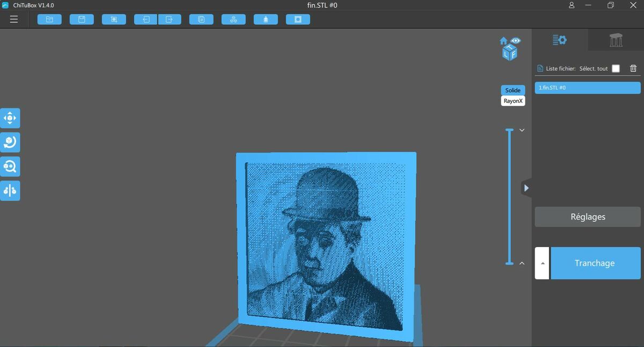Select the Mirror tool in left sidebar
This screenshot has width=644, height=347.
[x=10, y=191]
